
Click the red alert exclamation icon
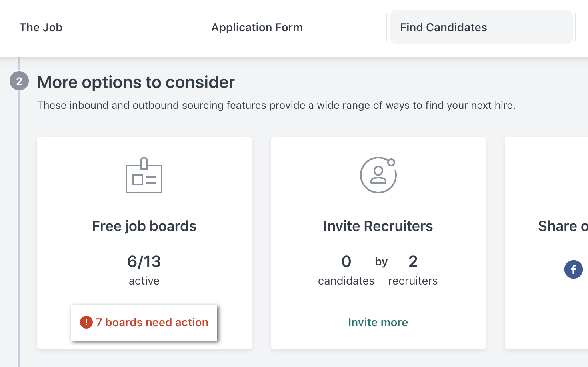pyautogui.click(x=86, y=322)
